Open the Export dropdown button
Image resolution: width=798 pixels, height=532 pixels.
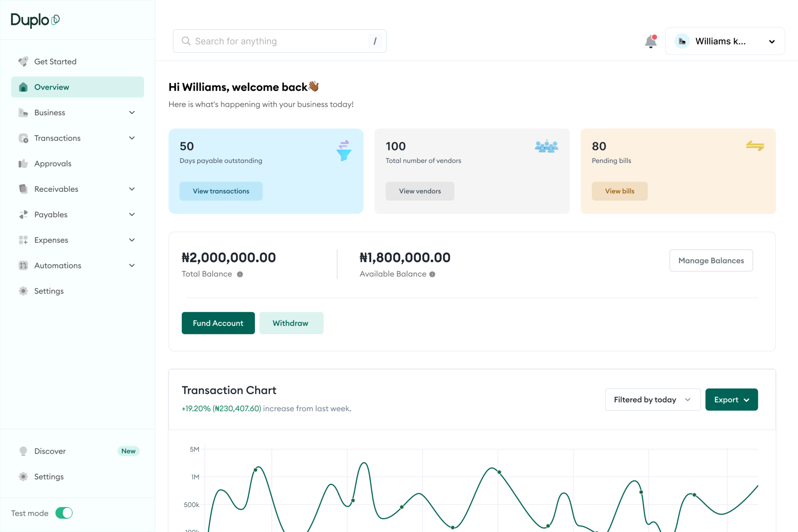pyautogui.click(x=731, y=399)
